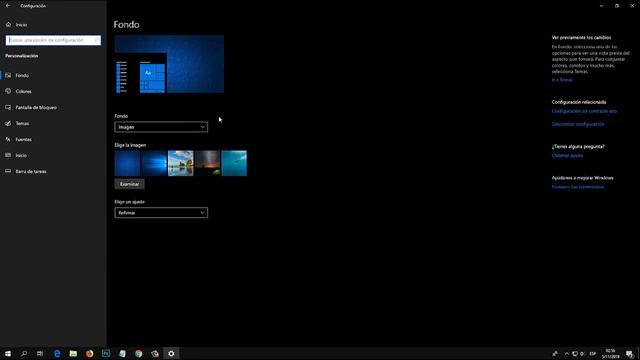
Task: Open Photoshop from the taskbar
Action: pyautogui.click(x=106, y=353)
